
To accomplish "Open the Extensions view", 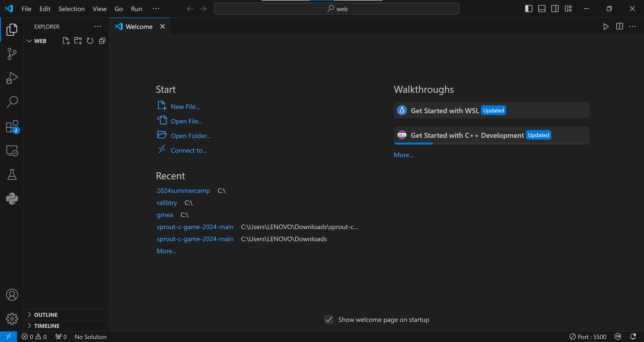I will tap(12, 126).
